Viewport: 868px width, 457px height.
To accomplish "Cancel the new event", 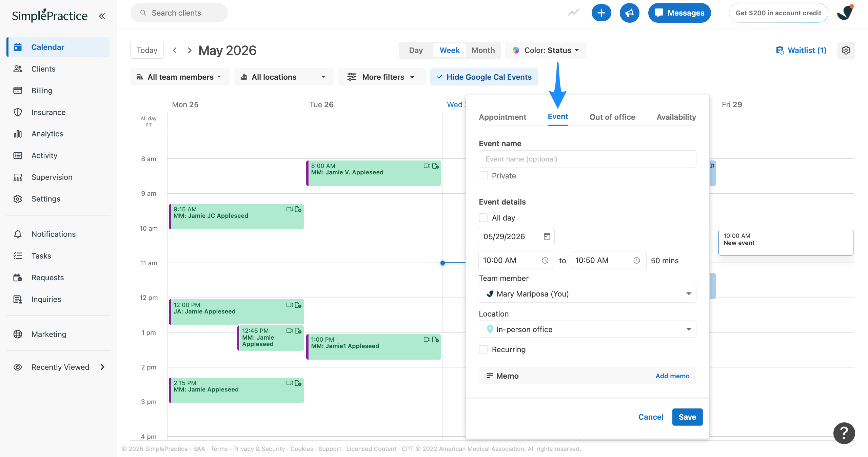I will pyautogui.click(x=651, y=417).
